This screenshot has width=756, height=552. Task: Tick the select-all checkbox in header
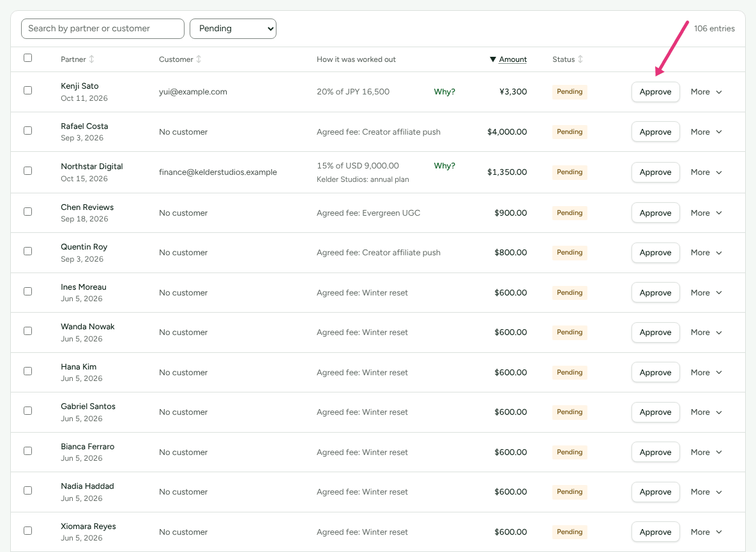tap(28, 58)
